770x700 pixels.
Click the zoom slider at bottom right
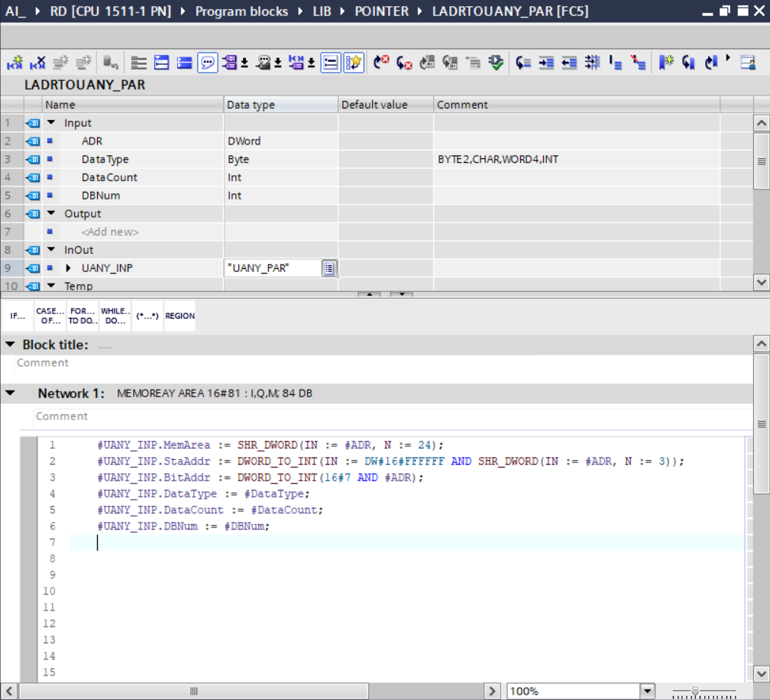(x=694, y=691)
